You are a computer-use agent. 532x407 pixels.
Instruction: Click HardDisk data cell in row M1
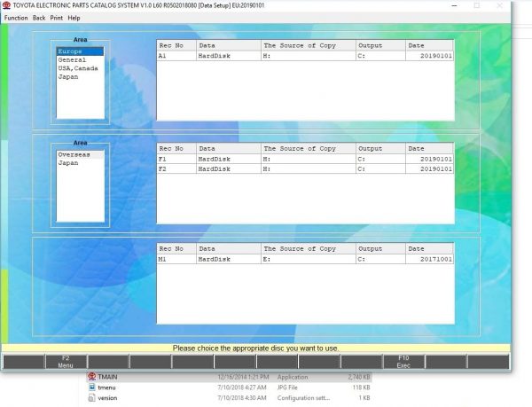tap(229, 259)
